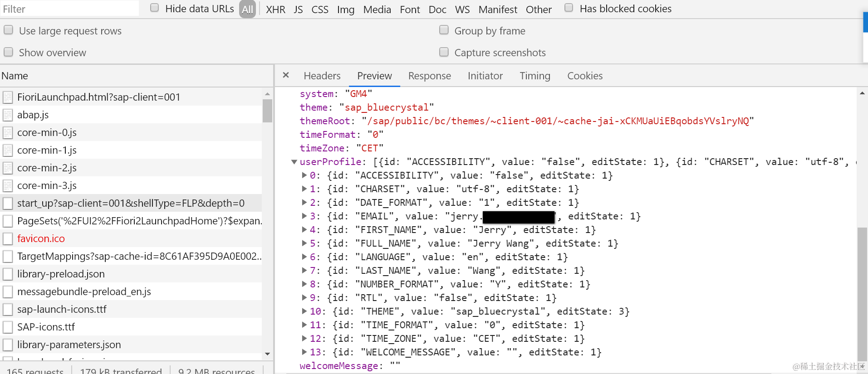The image size is (868, 374).
Task: Expand item 13 WELCOME_MESSAGE entry
Action: coord(304,352)
